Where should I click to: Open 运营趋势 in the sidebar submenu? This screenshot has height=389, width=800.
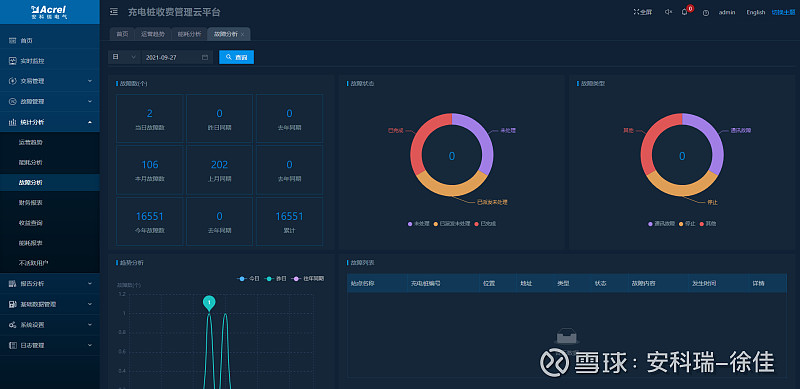point(31,142)
